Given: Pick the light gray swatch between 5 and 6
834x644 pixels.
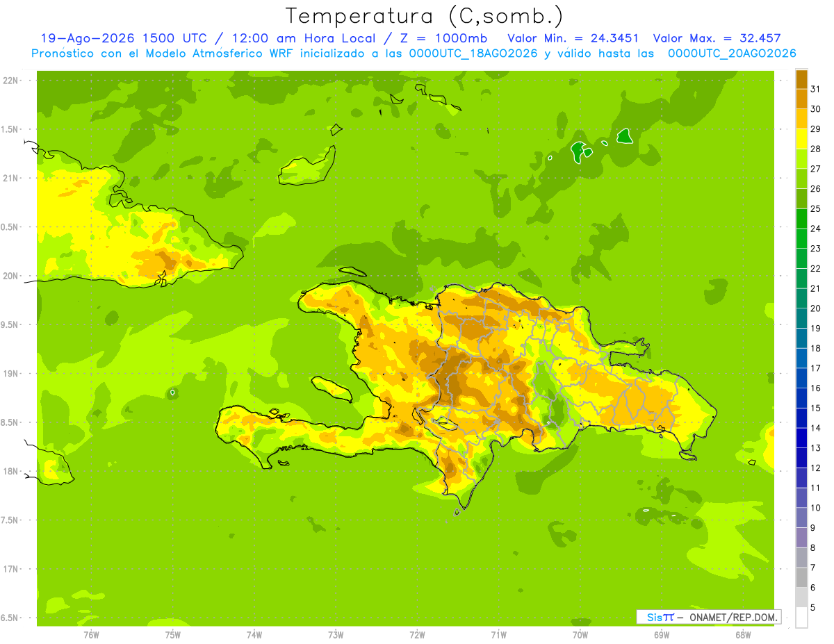Looking at the screenshot, I should pos(801,597).
